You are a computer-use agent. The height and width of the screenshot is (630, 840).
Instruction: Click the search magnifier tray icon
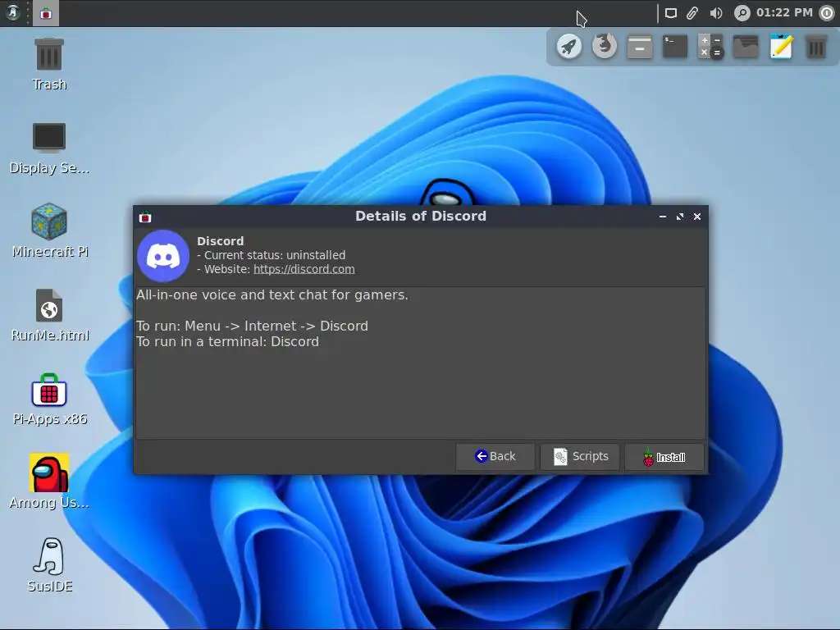(x=742, y=13)
